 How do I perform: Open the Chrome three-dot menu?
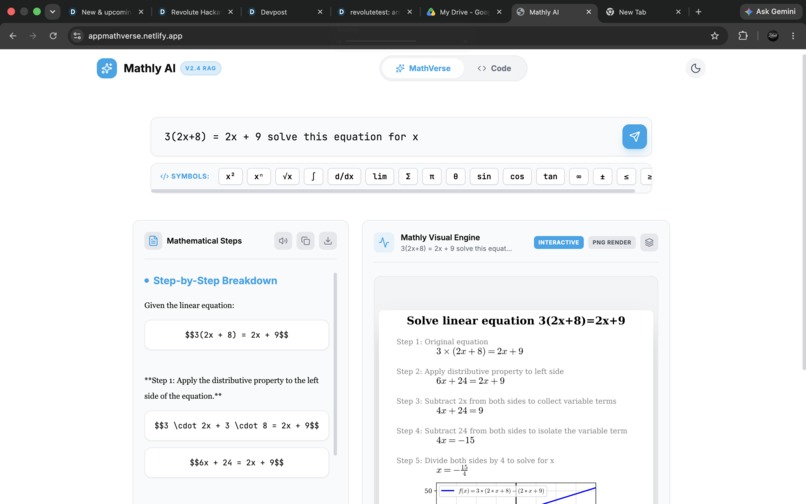click(x=793, y=36)
